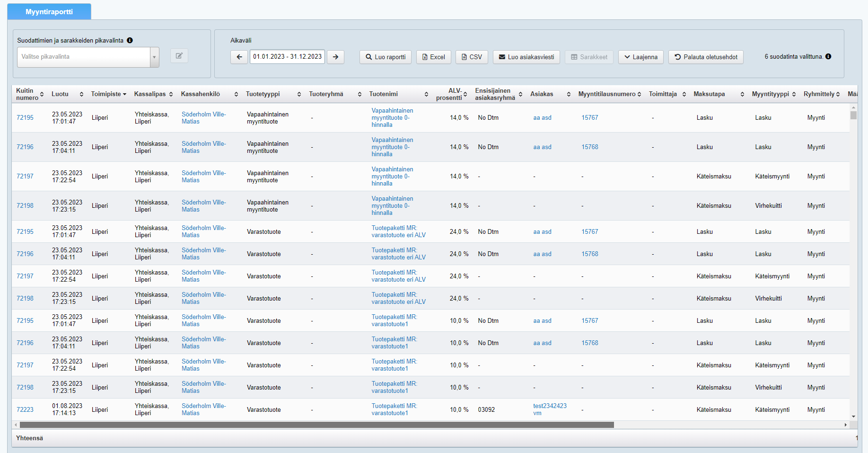Expand the Laajenna dropdown
868x453 pixels.
tap(640, 57)
